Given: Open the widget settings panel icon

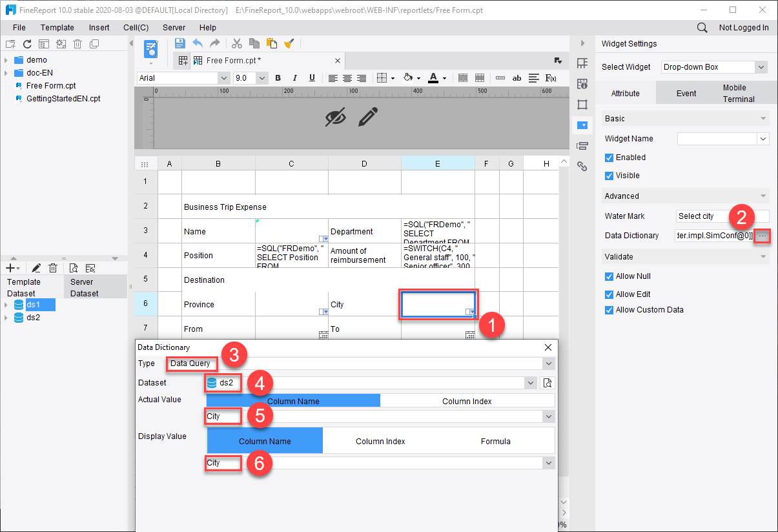Looking at the screenshot, I should 582,125.
